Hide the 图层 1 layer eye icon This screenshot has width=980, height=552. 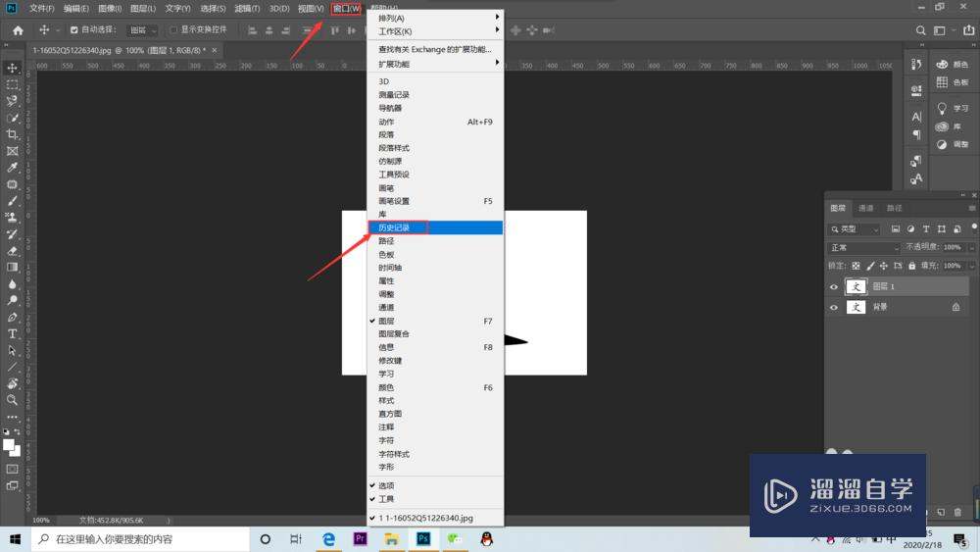(834, 287)
